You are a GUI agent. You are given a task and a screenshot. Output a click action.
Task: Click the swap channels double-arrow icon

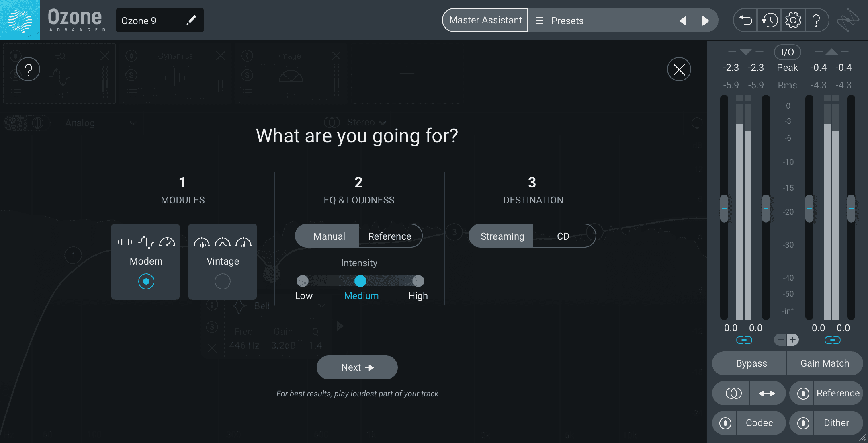(x=767, y=393)
